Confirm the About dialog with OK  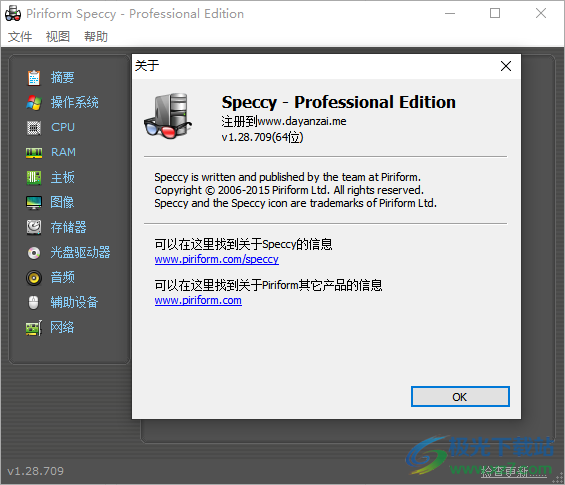coord(460,397)
